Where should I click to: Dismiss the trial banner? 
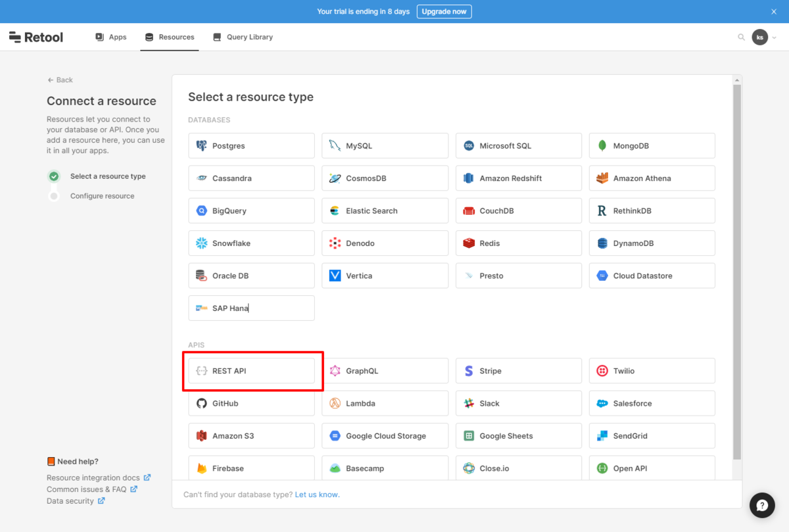click(774, 12)
